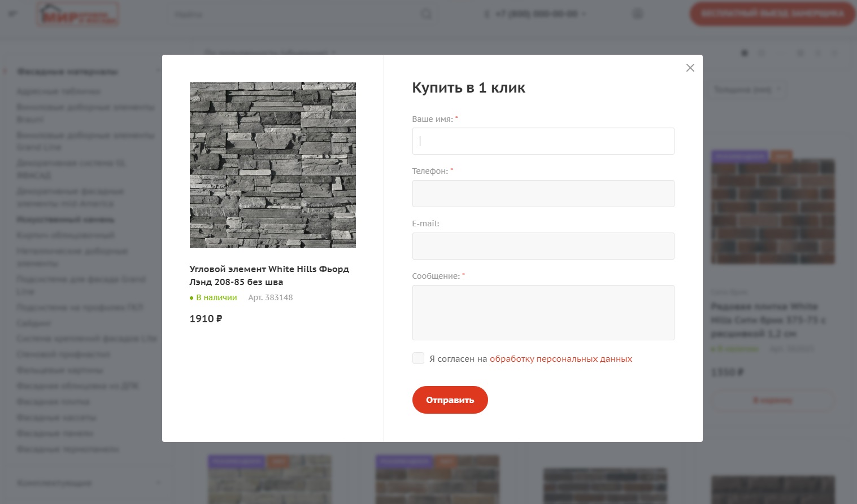Viewport: 857px width, 504px height.
Task: Click the price 1910 ₽
Action: point(206,319)
